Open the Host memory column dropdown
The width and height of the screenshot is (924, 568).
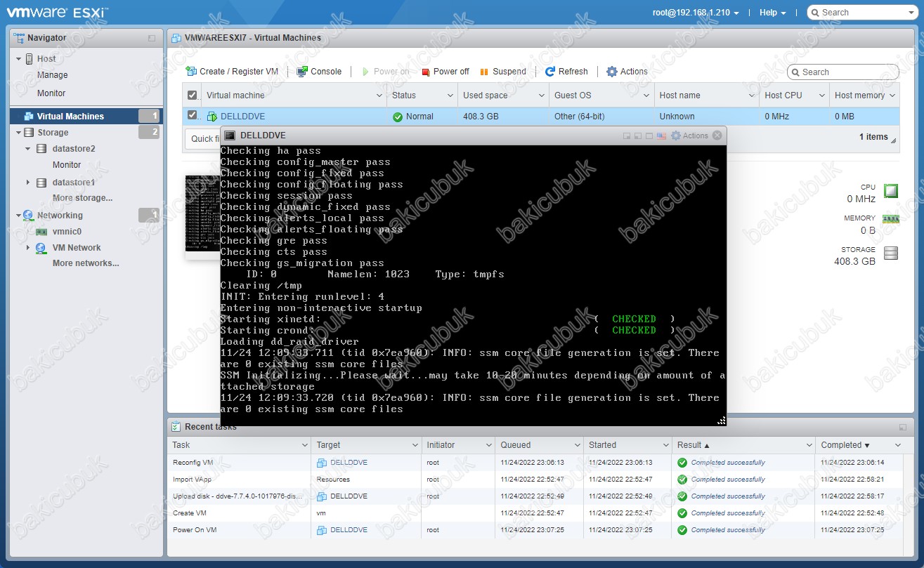892,95
